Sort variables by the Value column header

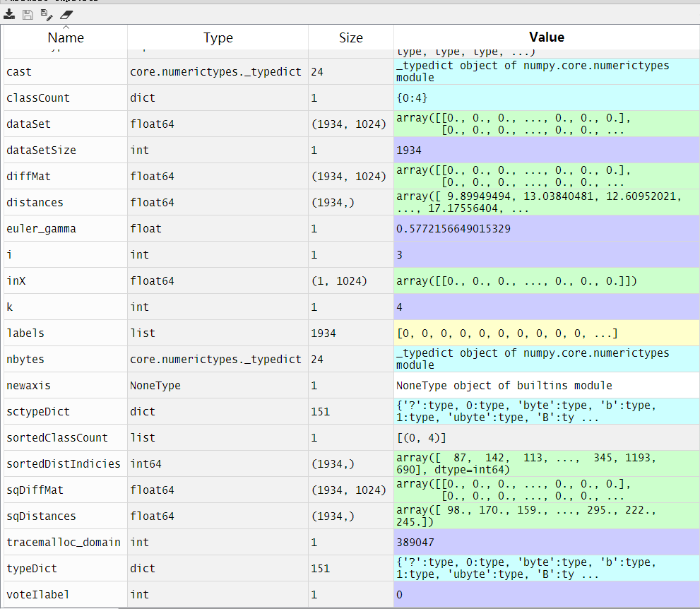(x=547, y=37)
